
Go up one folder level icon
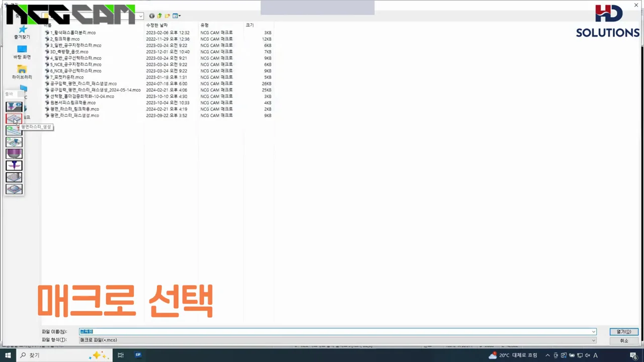tap(159, 16)
